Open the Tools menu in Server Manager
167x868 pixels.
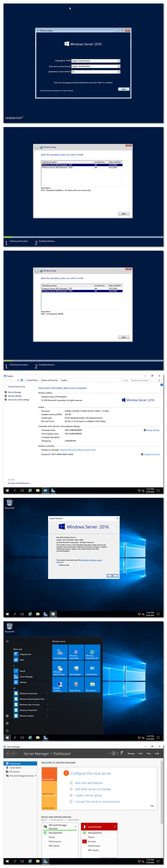point(140,753)
